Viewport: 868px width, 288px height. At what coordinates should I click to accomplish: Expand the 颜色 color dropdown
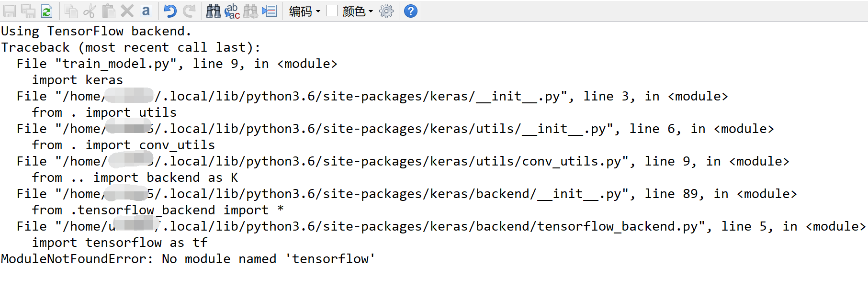[x=358, y=11]
